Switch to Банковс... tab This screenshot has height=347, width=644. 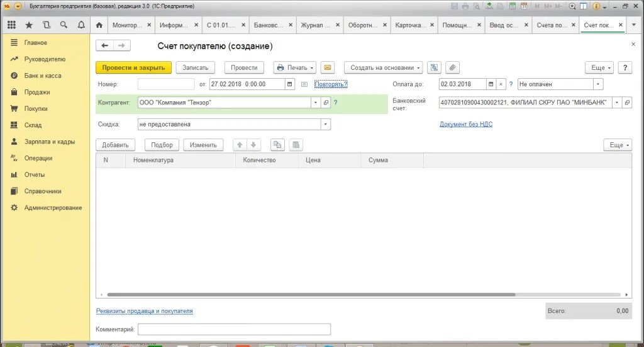click(269, 25)
